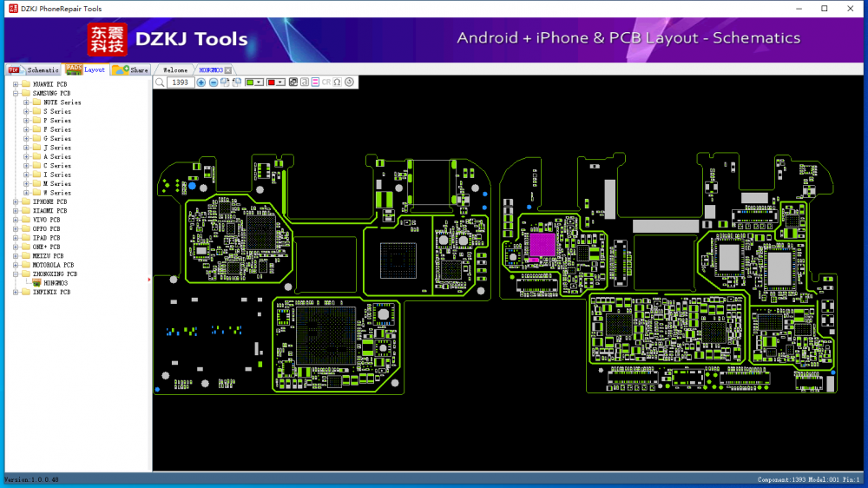Close the DZKJ PhoneRepair Tools window
Viewport: 868px width, 488px height.
(x=851, y=9)
